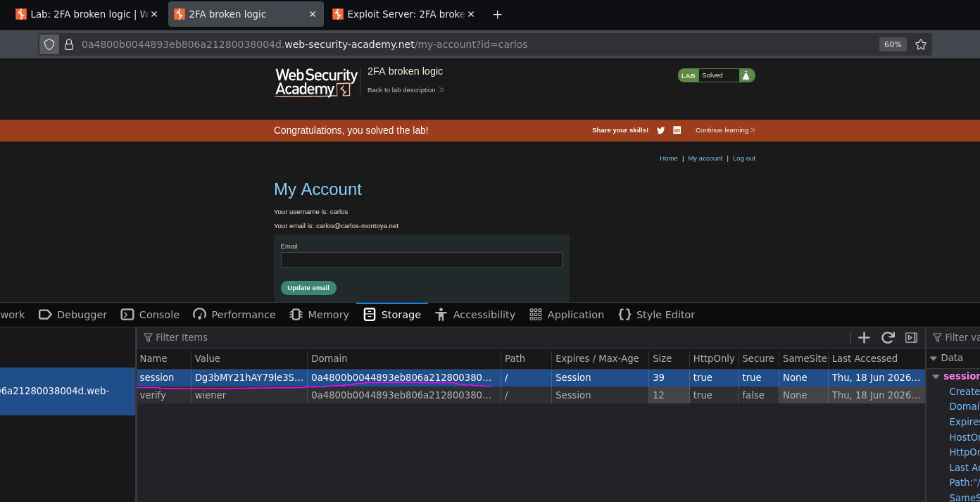Sort cookies by Size column header

pos(669,358)
